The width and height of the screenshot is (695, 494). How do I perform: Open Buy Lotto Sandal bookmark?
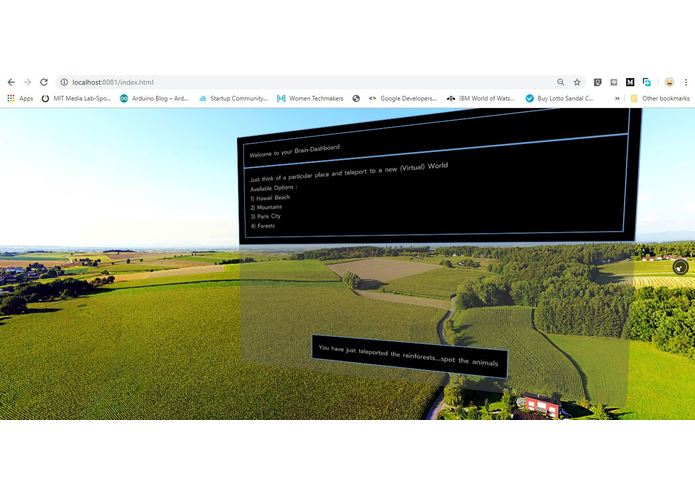pyautogui.click(x=559, y=98)
